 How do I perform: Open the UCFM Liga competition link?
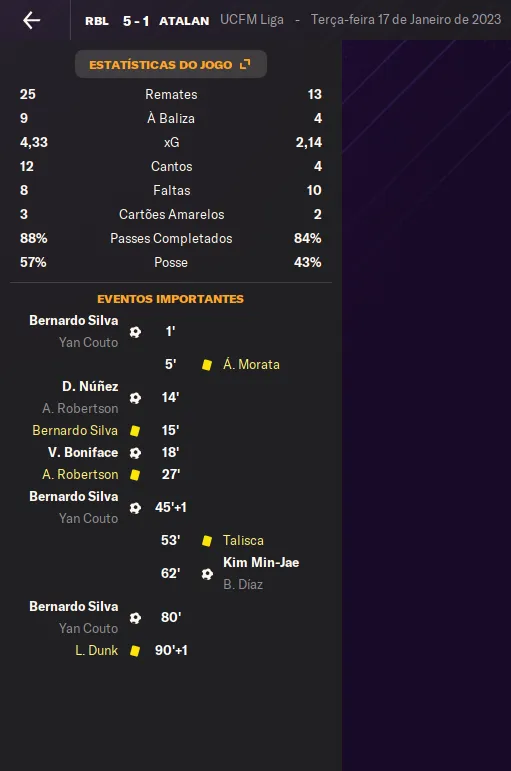pyautogui.click(x=252, y=20)
